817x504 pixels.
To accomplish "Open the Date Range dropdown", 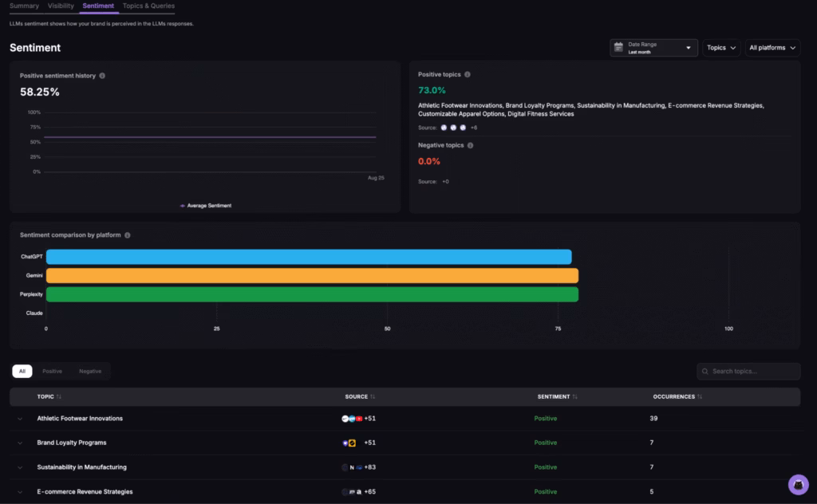I will click(x=653, y=47).
